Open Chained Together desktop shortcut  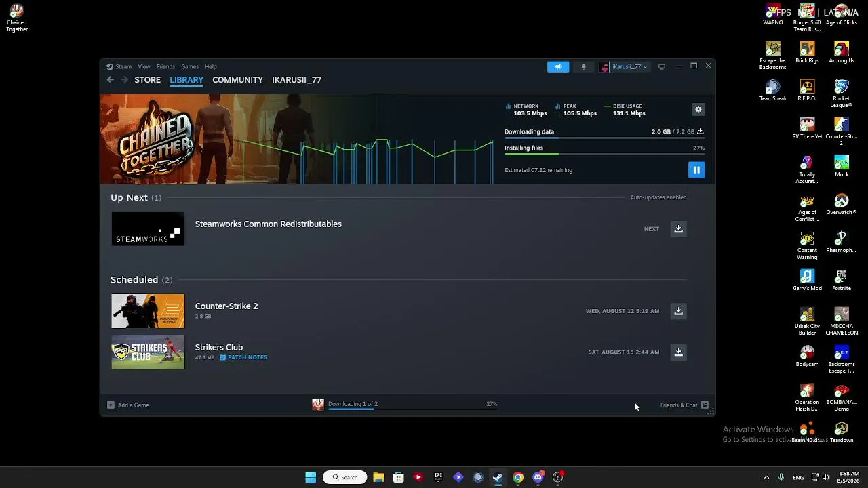(17, 18)
